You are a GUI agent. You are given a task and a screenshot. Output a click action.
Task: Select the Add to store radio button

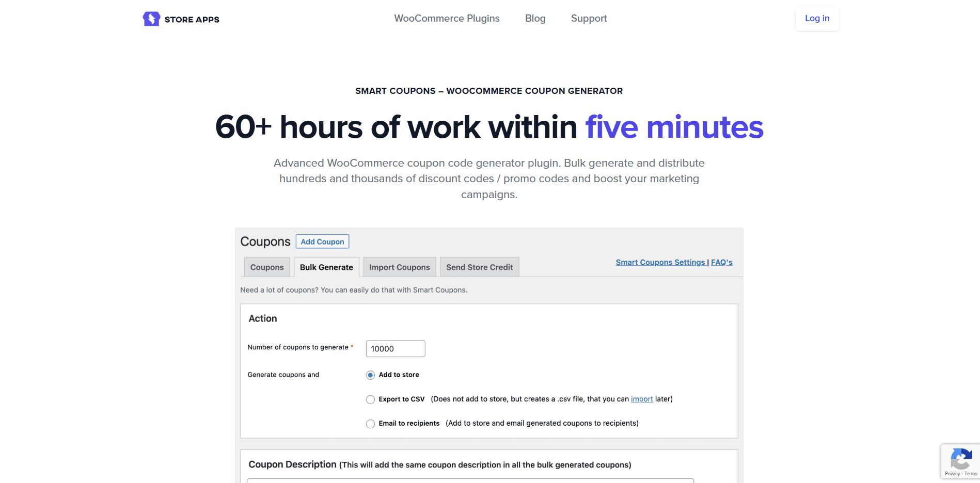(370, 375)
